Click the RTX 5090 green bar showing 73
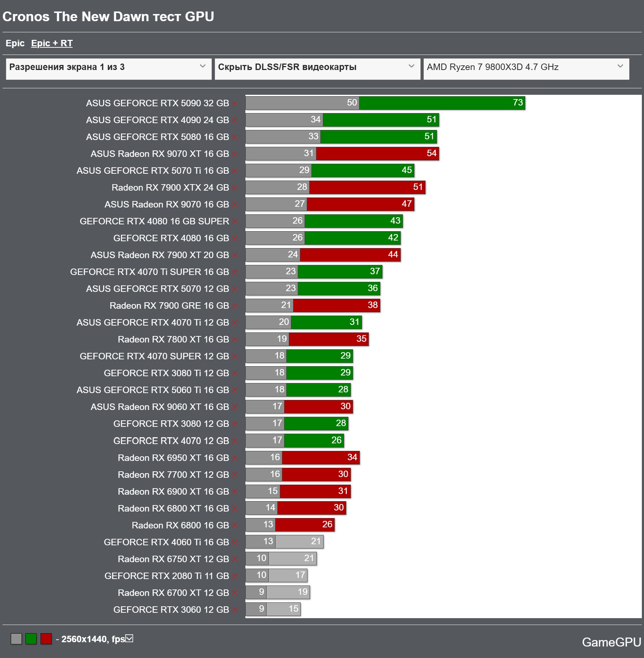Viewport: 644px width, 658px height. click(442, 103)
